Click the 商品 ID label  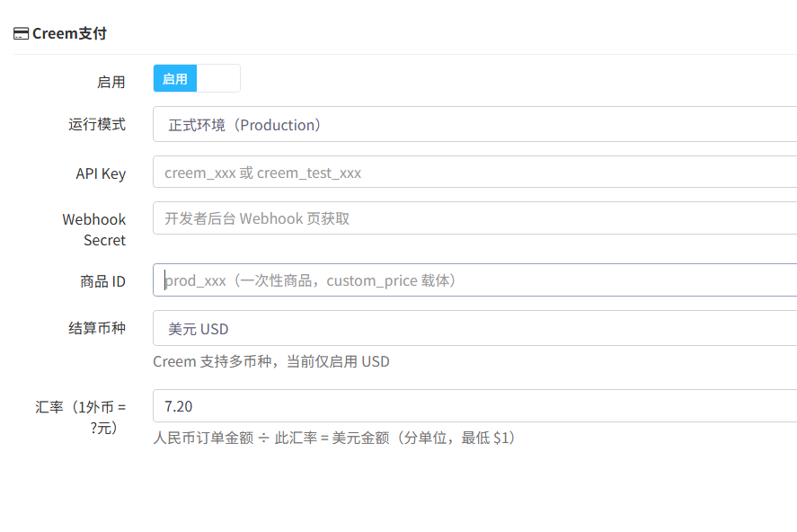(x=102, y=281)
